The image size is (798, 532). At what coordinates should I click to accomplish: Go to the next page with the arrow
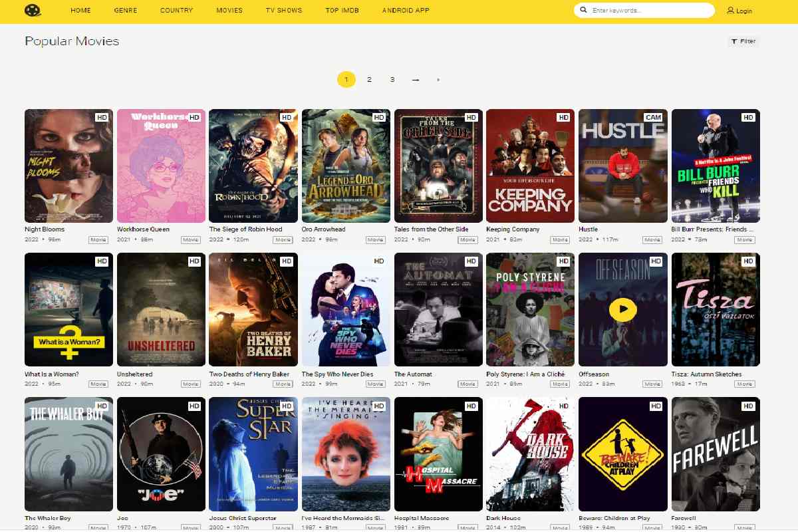tap(416, 80)
